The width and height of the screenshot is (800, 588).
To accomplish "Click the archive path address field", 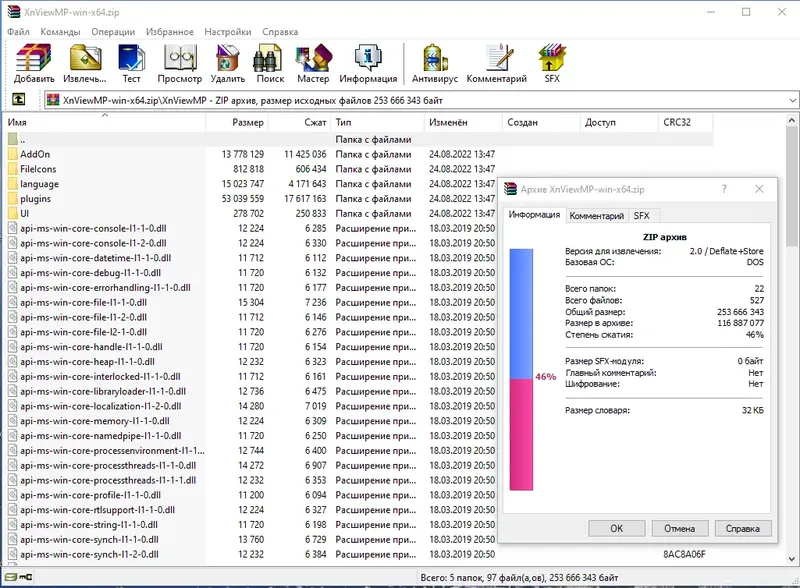I will (421, 100).
